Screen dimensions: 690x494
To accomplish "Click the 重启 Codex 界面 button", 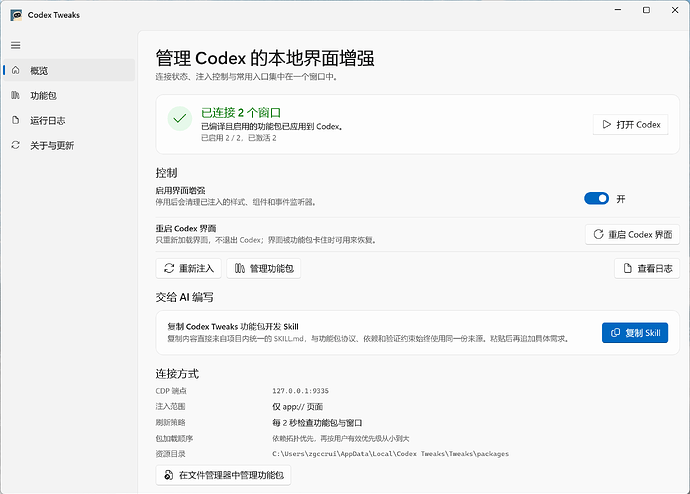I will tap(632, 234).
